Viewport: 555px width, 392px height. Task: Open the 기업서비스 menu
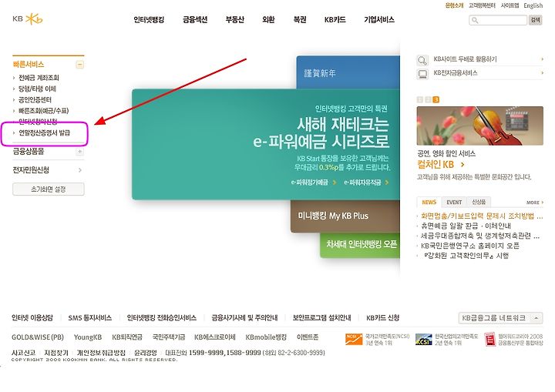tap(379, 19)
